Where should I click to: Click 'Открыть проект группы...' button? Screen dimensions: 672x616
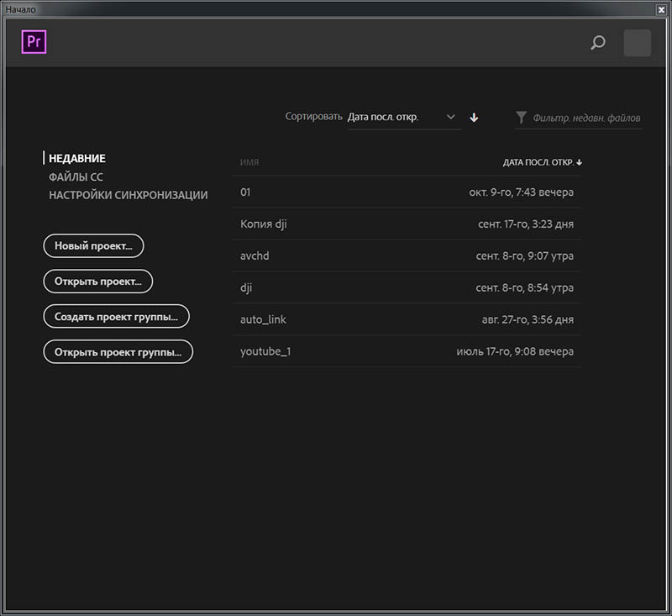(x=118, y=352)
